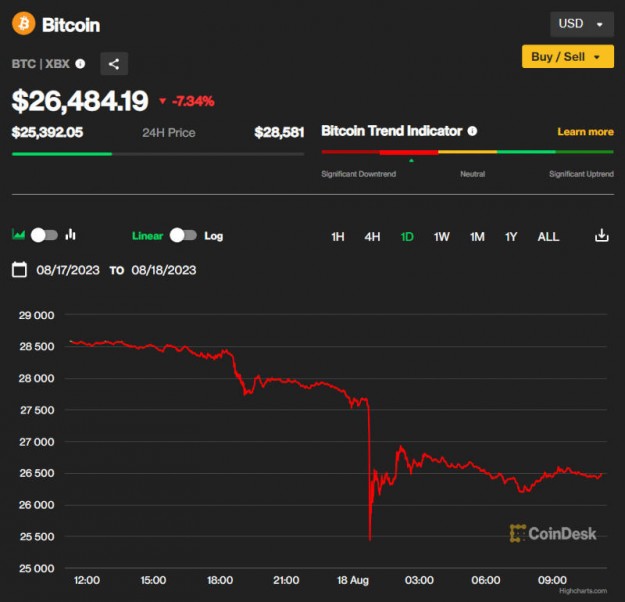Click the Highcharts.com credit link
The width and height of the screenshot is (625, 602).
[x=582, y=591]
